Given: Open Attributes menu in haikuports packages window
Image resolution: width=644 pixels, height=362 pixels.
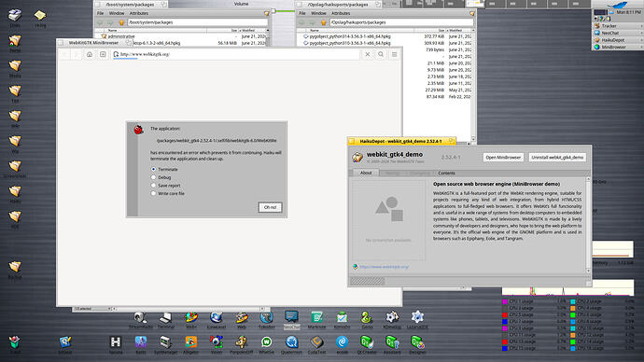Looking at the screenshot, I should (341, 13).
